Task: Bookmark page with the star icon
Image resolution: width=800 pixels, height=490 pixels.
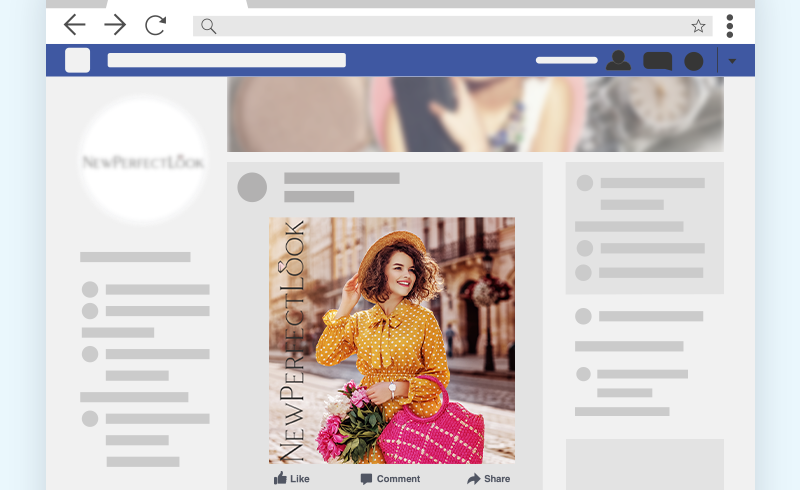Action: coord(698,26)
